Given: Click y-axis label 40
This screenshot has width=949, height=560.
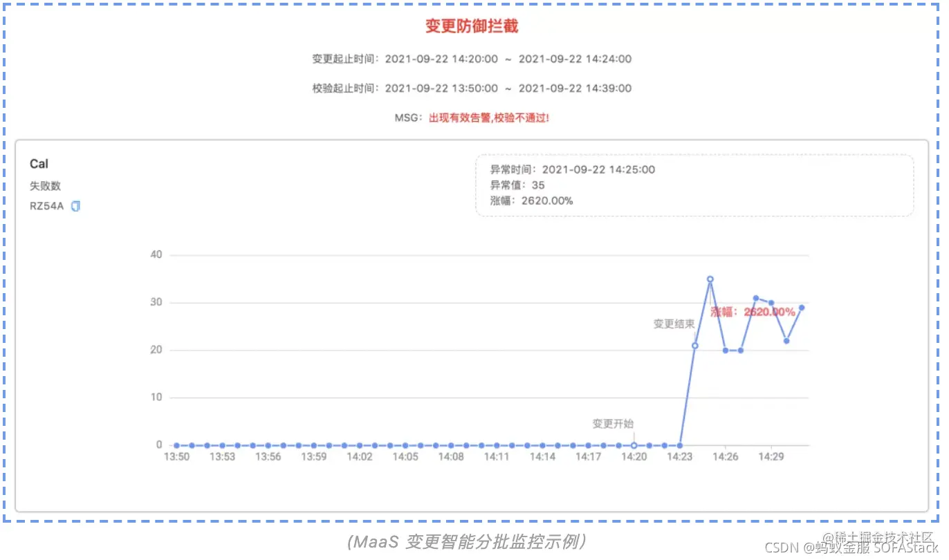Looking at the screenshot, I should coord(156,254).
